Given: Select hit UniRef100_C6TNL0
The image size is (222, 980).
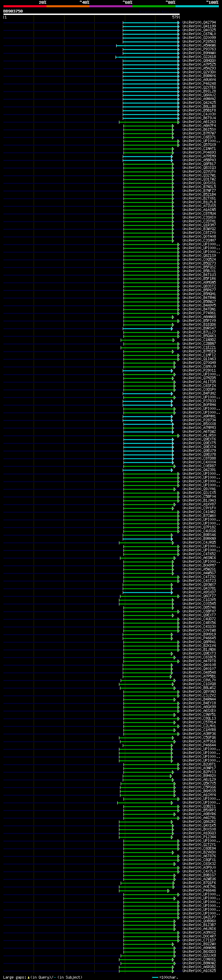Looking at the screenshot, I should 199,34.
